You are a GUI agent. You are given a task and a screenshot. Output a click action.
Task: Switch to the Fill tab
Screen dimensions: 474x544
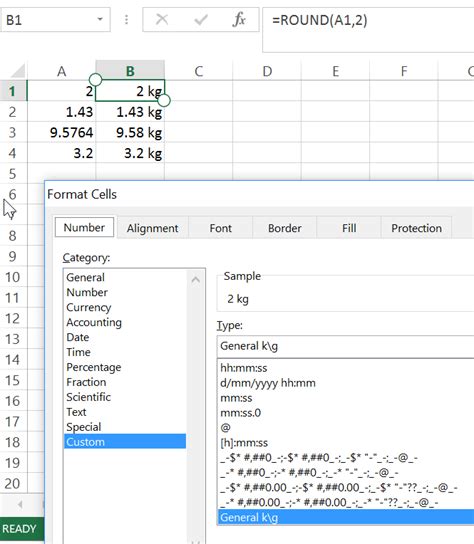pos(349,228)
